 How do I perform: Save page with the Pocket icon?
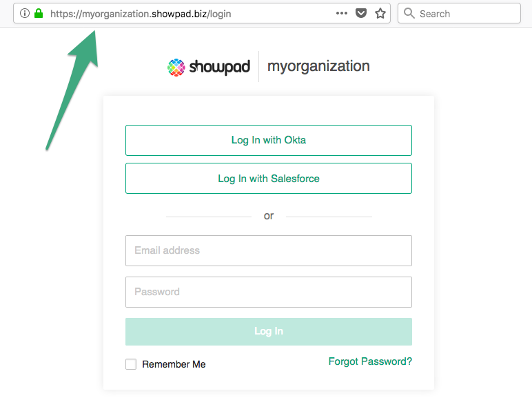[361, 13]
